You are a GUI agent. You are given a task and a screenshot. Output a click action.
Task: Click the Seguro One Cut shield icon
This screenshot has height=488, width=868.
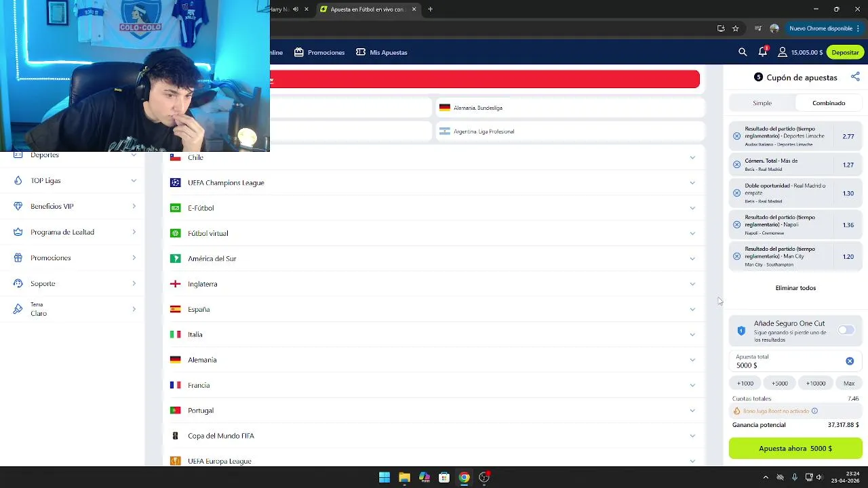tap(741, 331)
